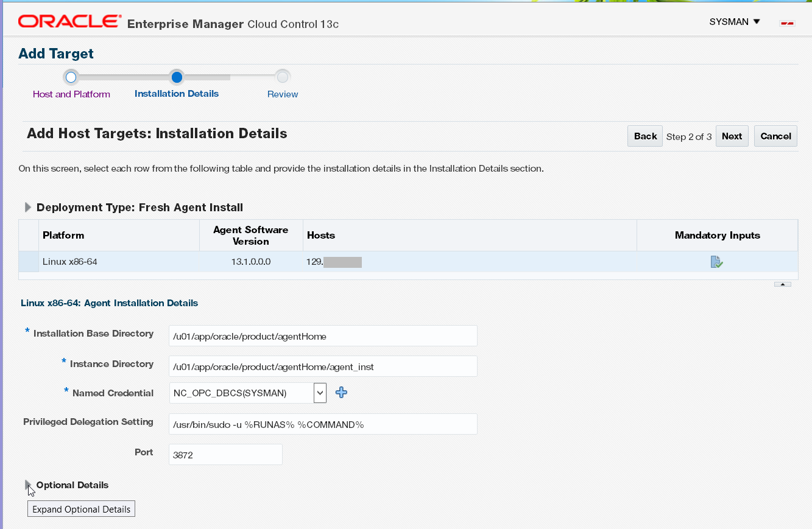Go to Host and Platform step

click(x=71, y=94)
